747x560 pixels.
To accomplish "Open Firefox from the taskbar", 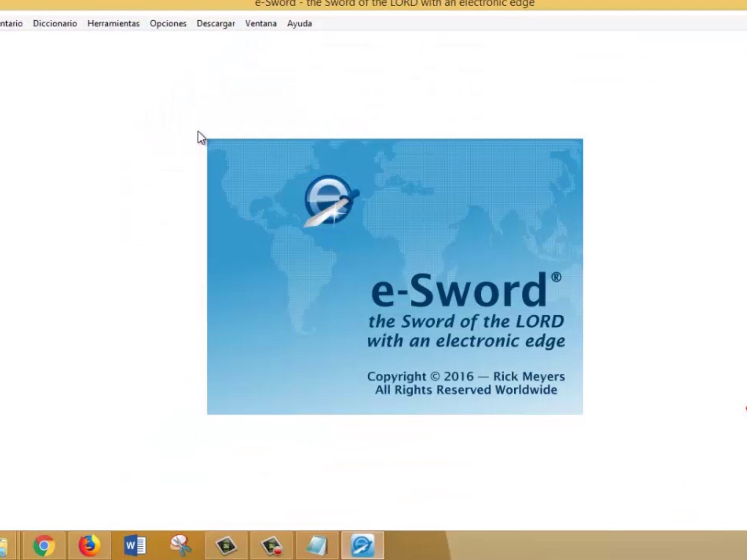I will coord(89,545).
